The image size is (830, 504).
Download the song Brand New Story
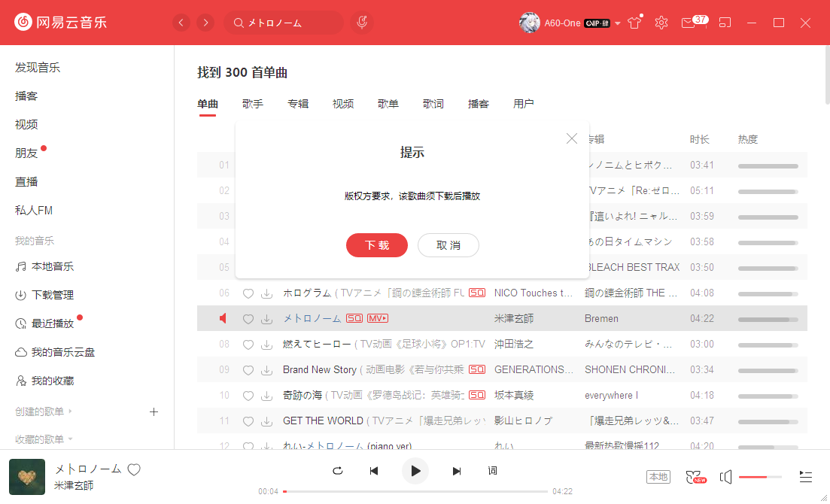point(267,370)
